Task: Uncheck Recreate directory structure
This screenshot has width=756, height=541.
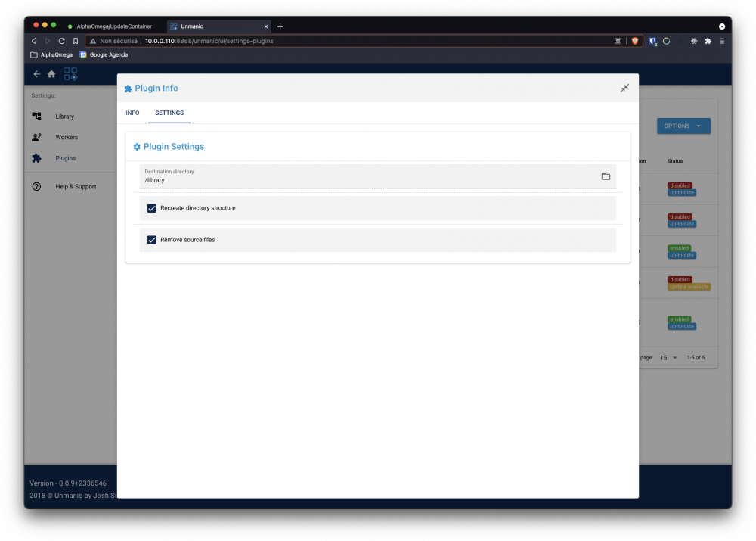Action: click(x=152, y=208)
